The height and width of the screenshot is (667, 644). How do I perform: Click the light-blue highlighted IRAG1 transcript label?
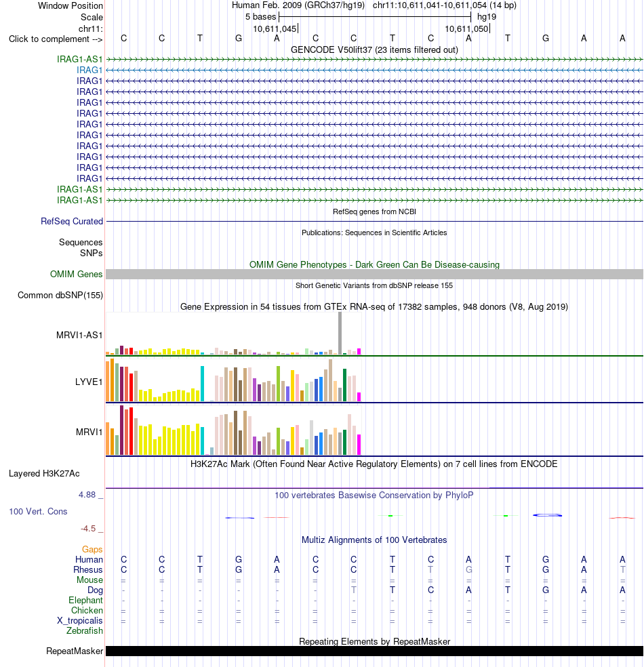pyautogui.click(x=89, y=70)
